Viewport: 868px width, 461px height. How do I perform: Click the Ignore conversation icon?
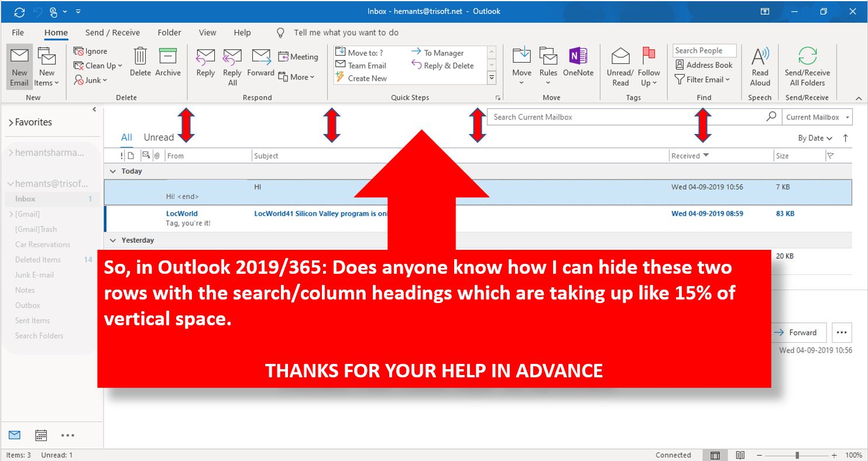pos(78,51)
